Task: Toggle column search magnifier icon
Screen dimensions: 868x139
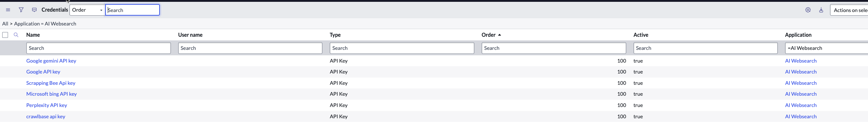Action: pyautogui.click(x=16, y=35)
